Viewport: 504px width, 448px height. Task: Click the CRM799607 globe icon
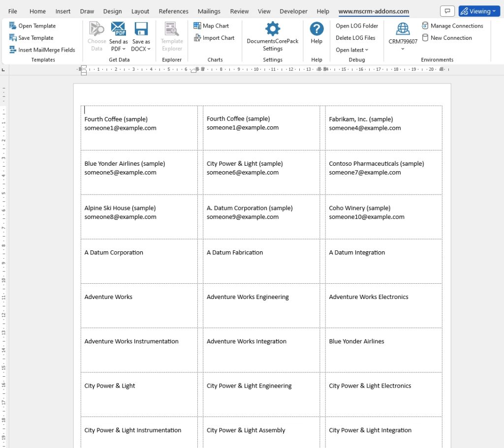click(x=403, y=29)
